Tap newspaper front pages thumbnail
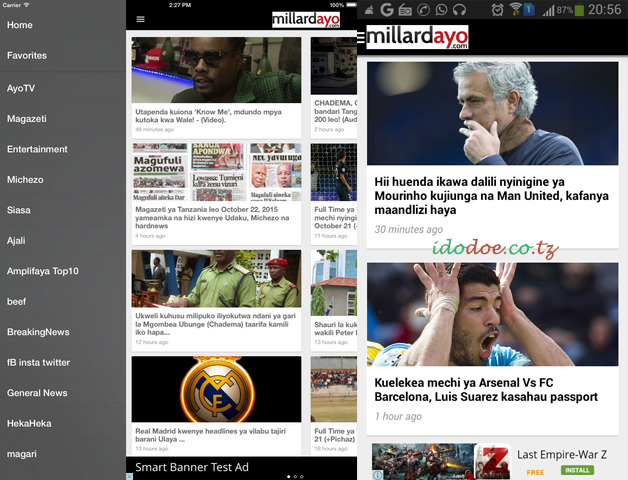 click(216, 172)
